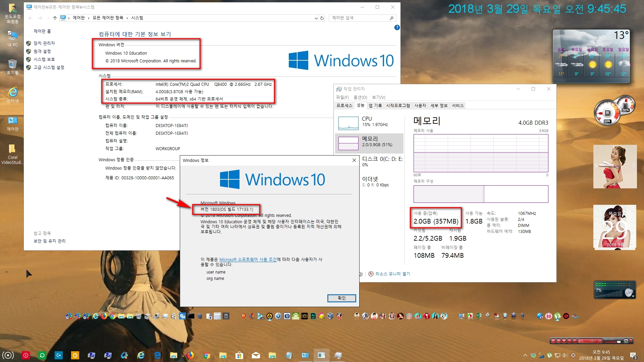The width and height of the screenshot is (644, 362).
Task: Switch to 세부 정보 tab in Task Manager
Action: (x=439, y=106)
